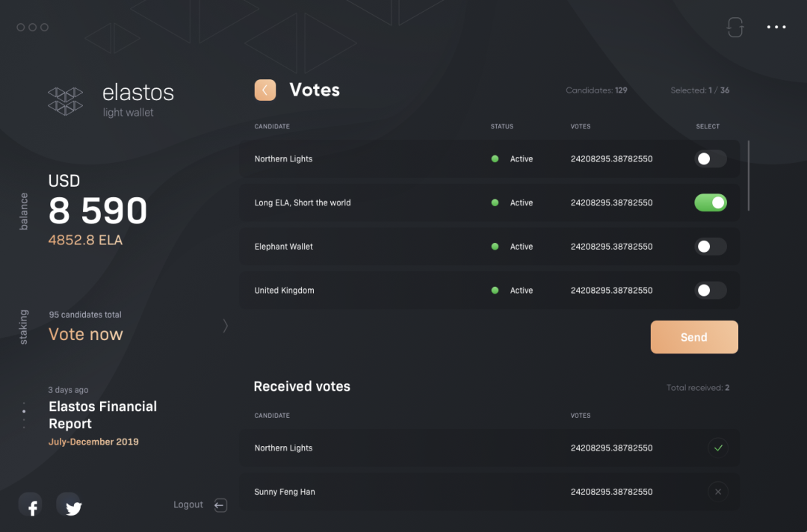Click the refresh sync icon at top right

coord(735,27)
